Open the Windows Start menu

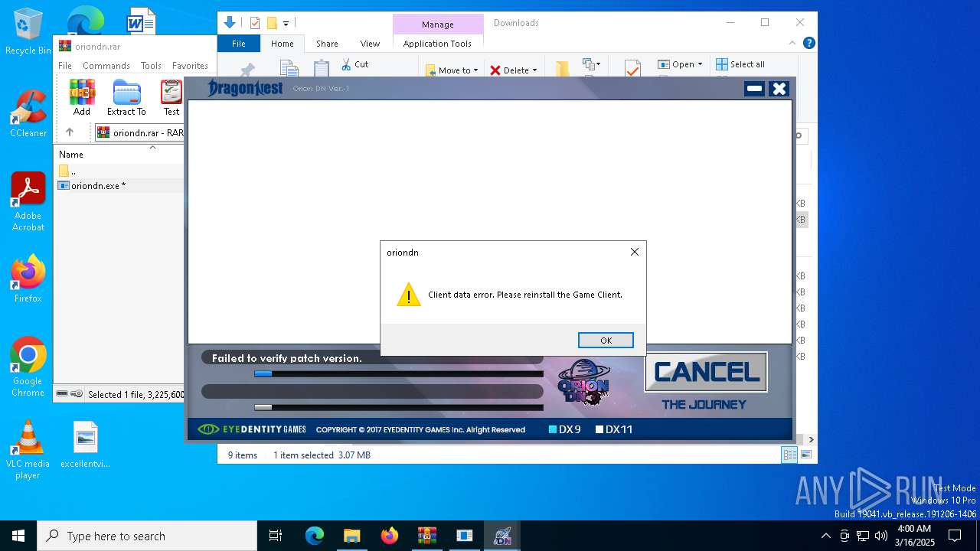(18, 536)
